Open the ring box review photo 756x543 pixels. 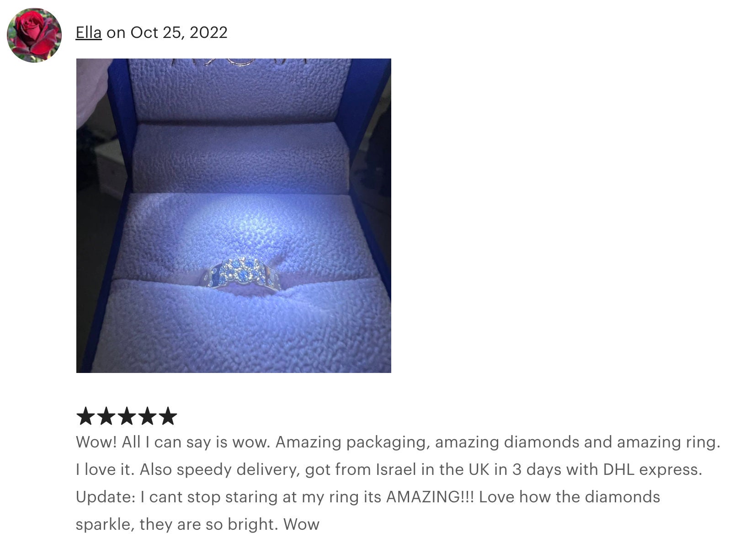point(234,216)
